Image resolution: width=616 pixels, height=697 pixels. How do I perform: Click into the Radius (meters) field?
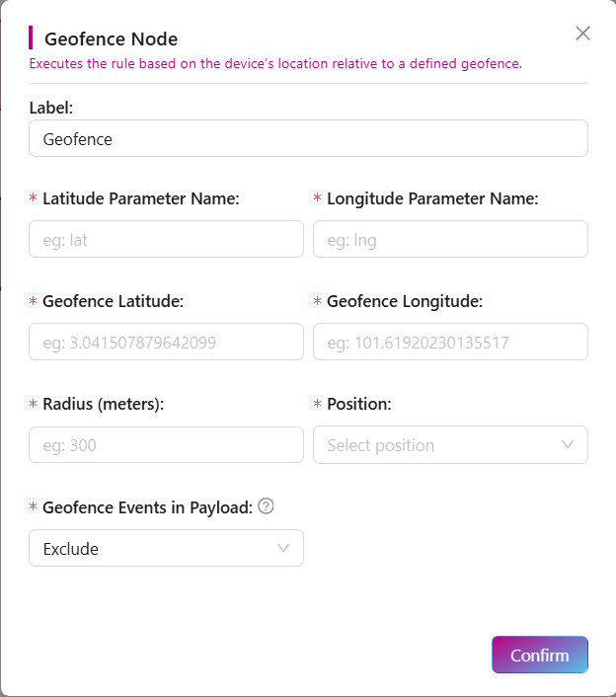(166, 445)
